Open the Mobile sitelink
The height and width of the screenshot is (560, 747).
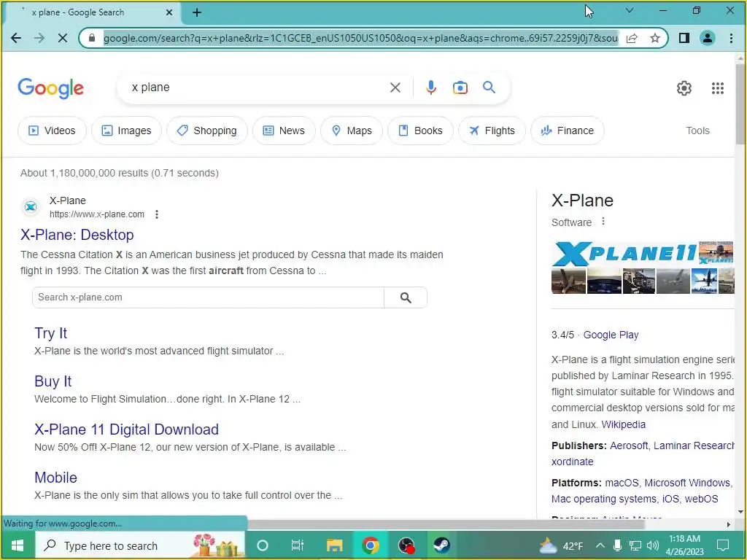click(55, 478)
